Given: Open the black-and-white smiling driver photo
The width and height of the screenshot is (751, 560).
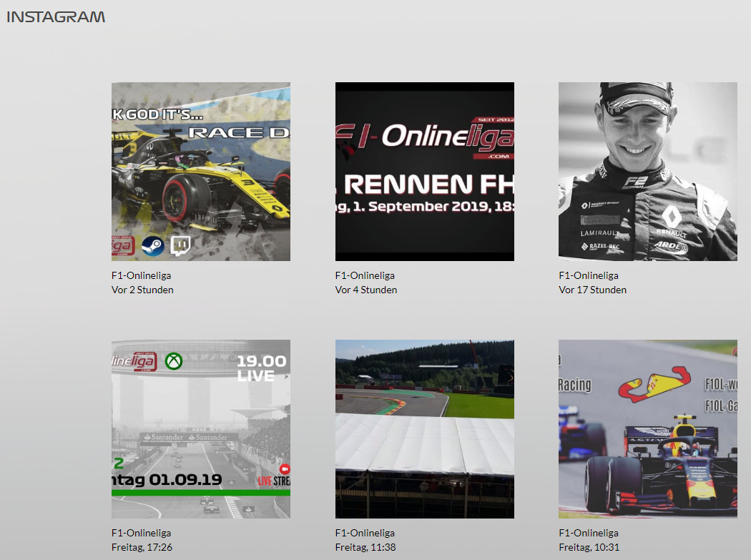Looking at the screenshot, I should click(x=647, y=172).
